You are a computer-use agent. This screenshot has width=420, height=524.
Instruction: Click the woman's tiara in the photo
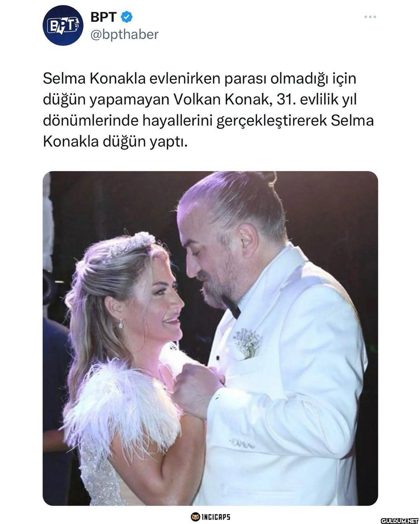132,243
